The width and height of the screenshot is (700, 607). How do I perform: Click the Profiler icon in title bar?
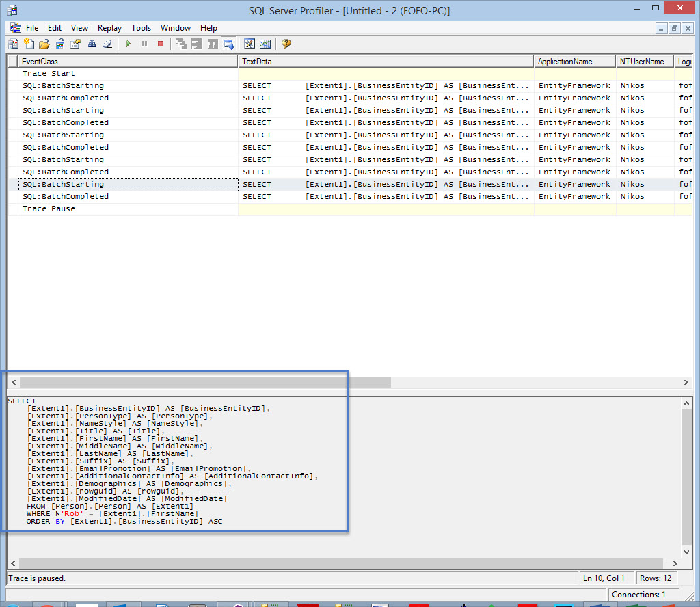click(x=12, y=10)
